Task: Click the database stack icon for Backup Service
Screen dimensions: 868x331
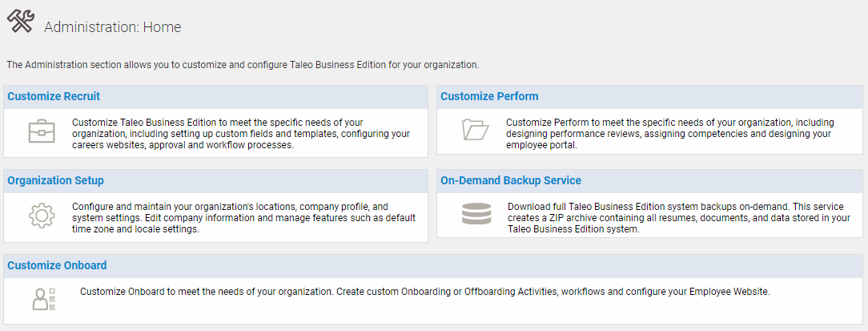Action: [476, 215]
